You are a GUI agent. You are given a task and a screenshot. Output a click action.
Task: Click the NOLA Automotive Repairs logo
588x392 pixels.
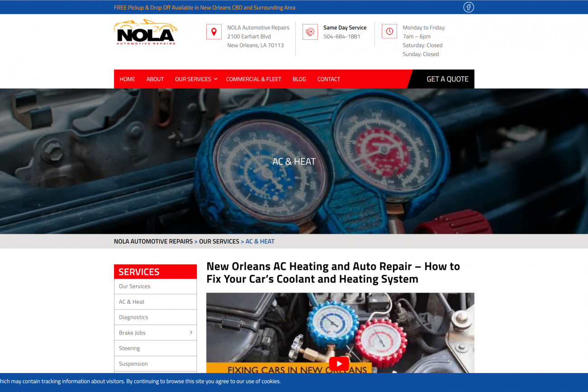(145, 32)
